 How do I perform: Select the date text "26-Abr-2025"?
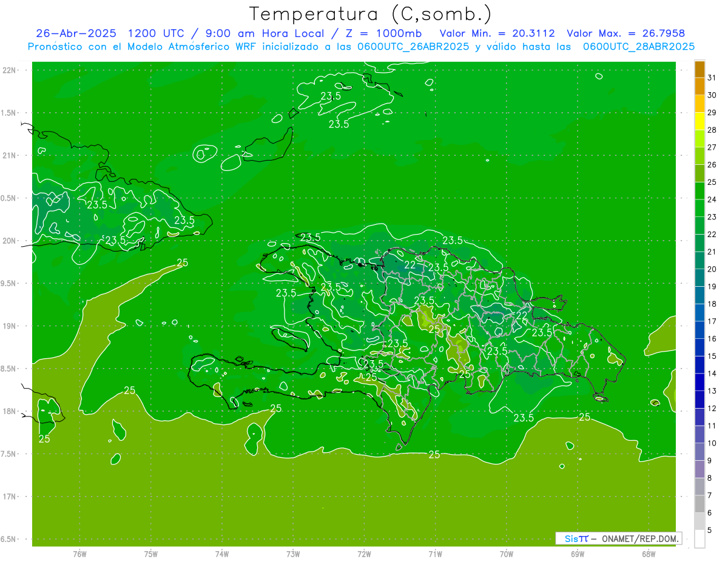pyautogui.click(x=76, y=33)
